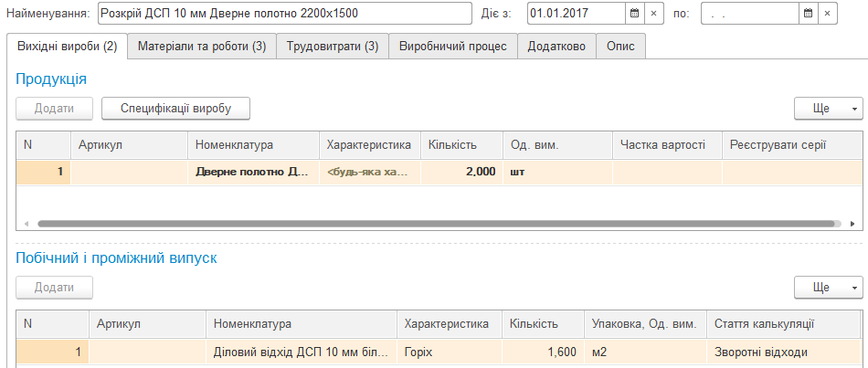The image size is (868, 368).
Task: Open the Трудовитрати tab
Action: click(x=333, y=47)
